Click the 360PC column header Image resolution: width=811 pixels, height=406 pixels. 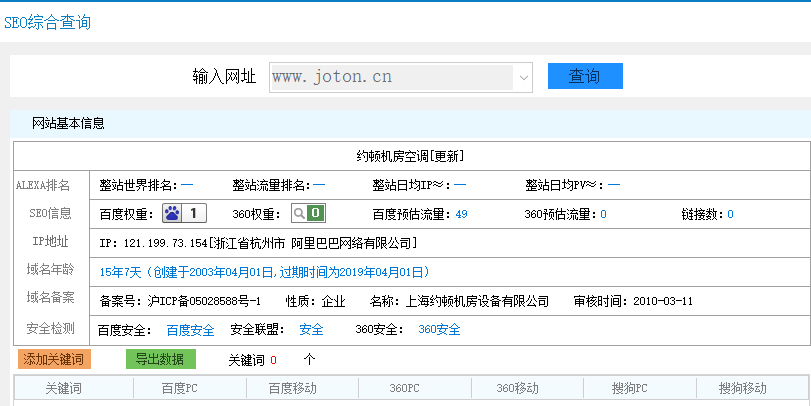point(403,389)
